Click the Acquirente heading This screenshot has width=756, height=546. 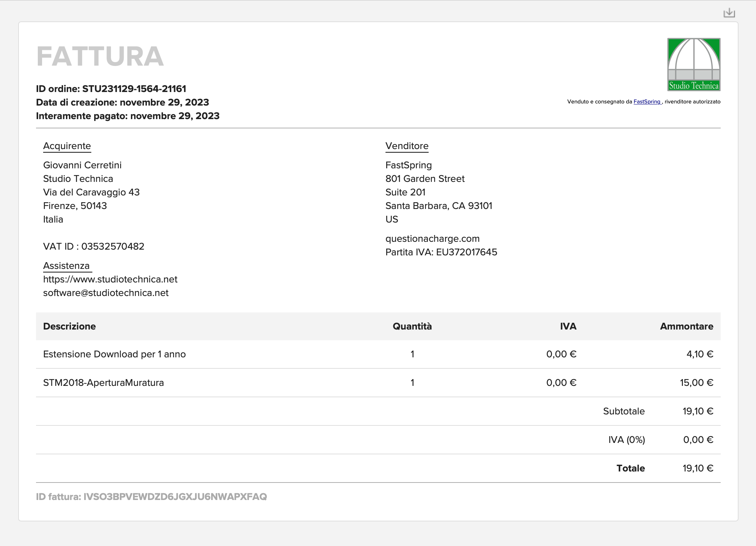(x=67, y=146)
